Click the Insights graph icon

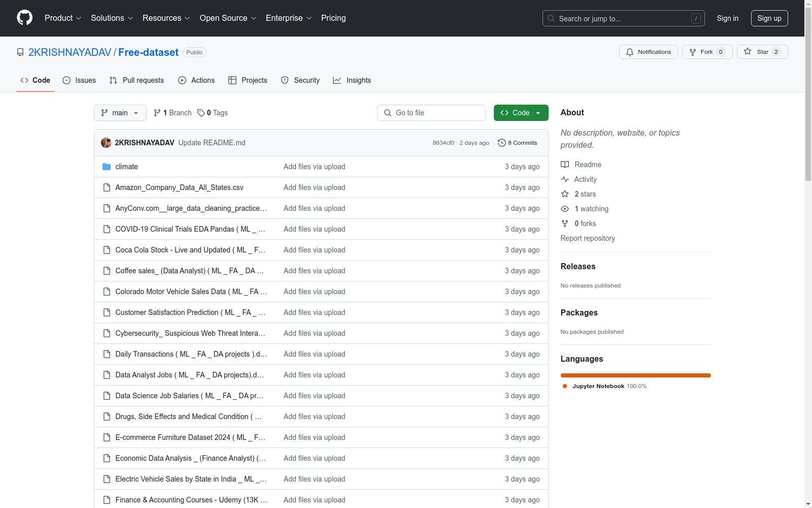[337, 80]
